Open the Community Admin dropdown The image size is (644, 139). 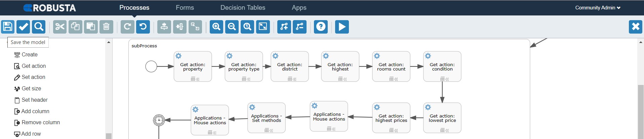pos(598,8)
